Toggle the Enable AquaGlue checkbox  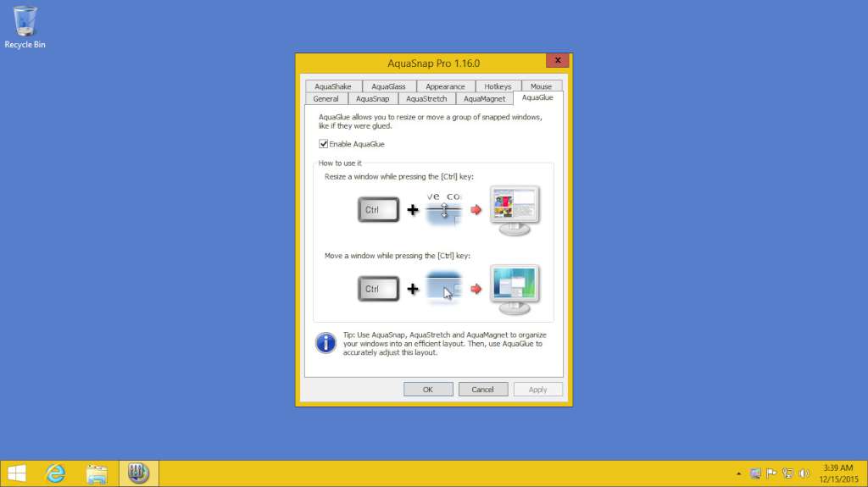click(x=323, y=144)
